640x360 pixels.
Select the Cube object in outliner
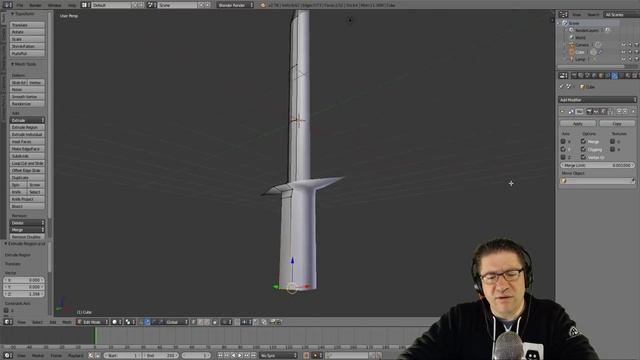click(x=580, y=52)
